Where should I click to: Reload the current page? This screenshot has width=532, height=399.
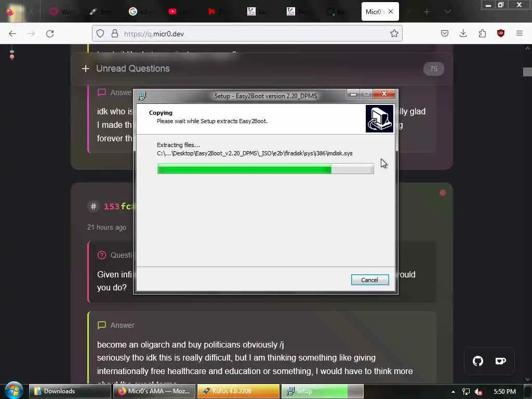(50, 34)
